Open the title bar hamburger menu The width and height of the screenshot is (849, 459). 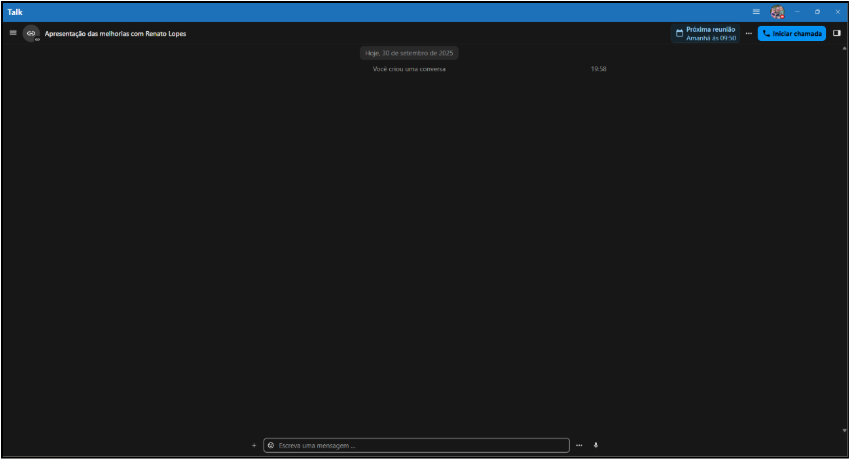point(756,11)
